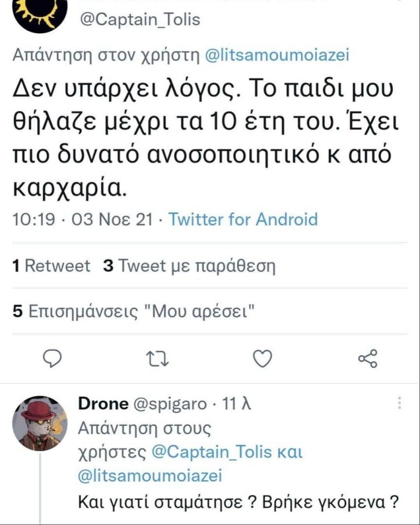
Task: Open the three-dot menu on Drone's reply
Action: pos(400,403)
